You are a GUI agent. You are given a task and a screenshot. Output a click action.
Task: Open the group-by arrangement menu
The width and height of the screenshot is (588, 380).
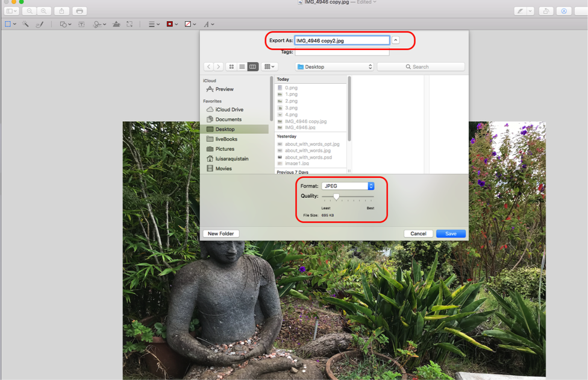click(x=269, y=67)
